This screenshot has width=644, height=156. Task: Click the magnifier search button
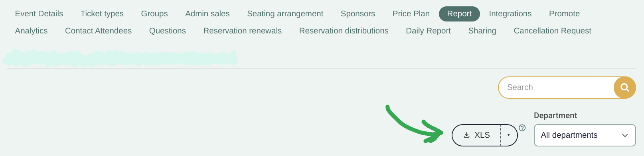click(x=624, y=88)
